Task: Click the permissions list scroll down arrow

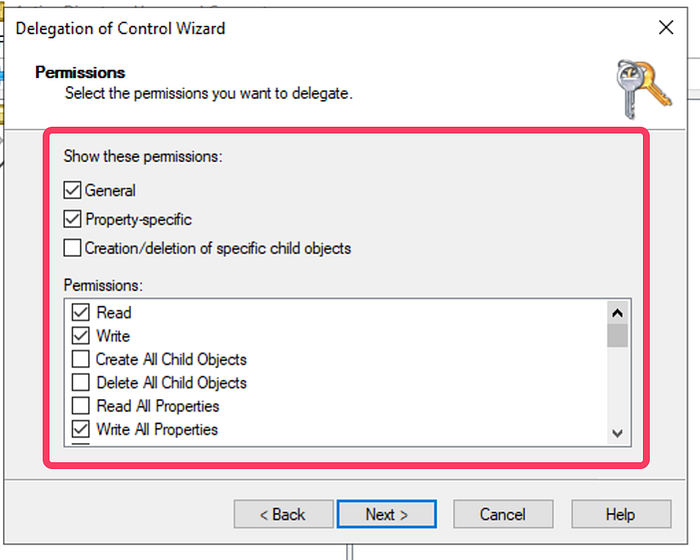Action: click(x=617, y=433)
